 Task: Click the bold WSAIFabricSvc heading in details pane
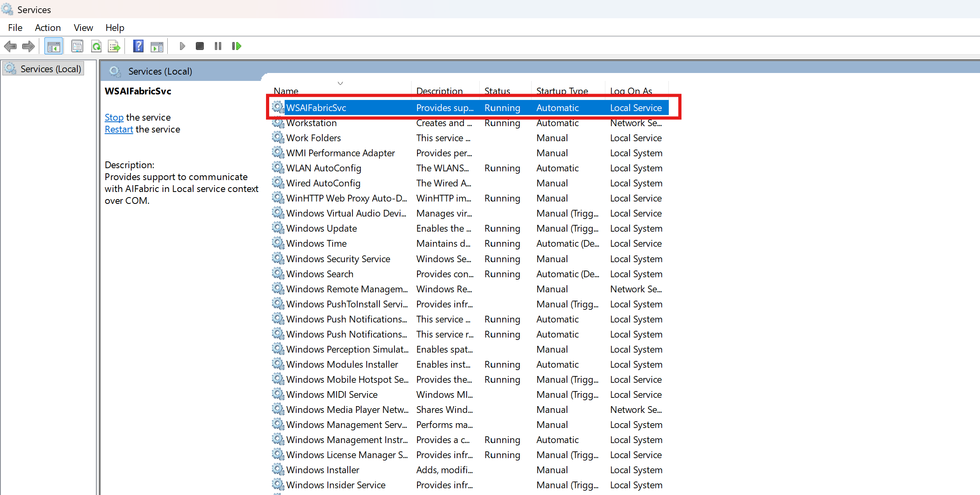[138, 91]
